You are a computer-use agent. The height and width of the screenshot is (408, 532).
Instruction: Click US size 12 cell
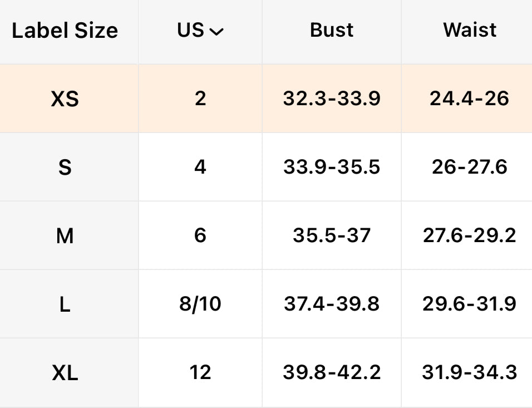point(200,372)
